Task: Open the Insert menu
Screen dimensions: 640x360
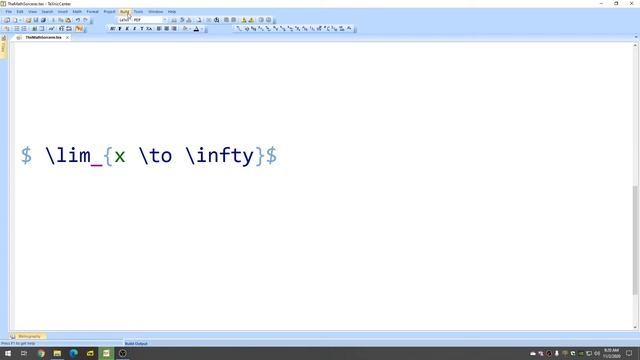Action: [62, 12]
